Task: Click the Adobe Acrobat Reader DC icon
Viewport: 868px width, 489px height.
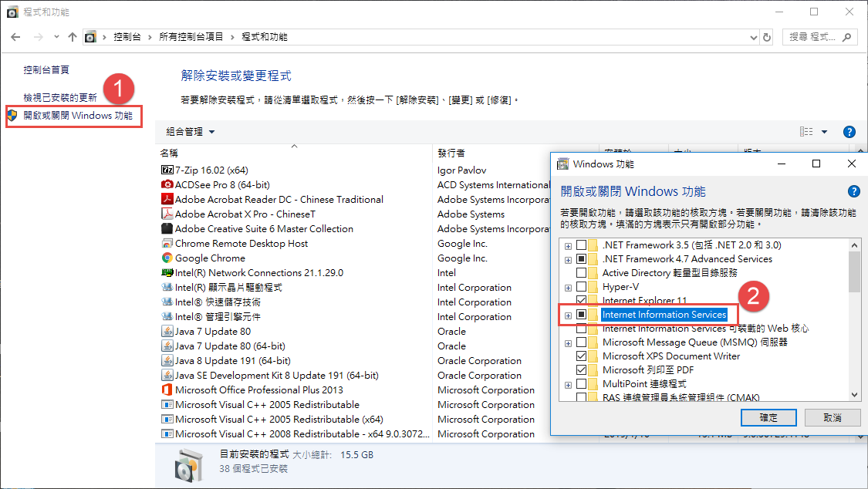Action: click(x=167, y=199)
